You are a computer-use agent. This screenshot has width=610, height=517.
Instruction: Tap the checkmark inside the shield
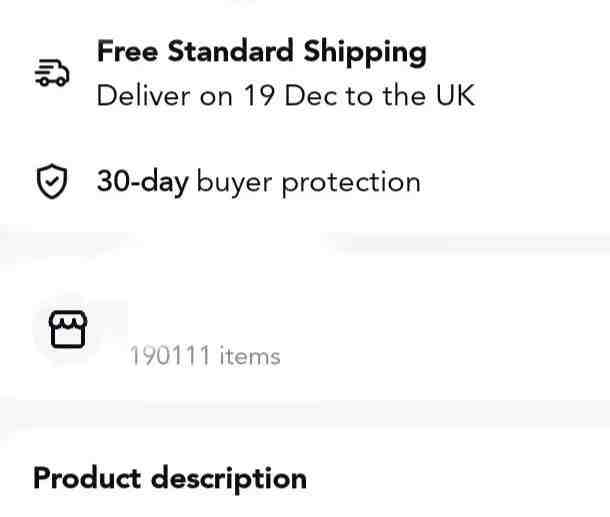click(x=52, y=181)
